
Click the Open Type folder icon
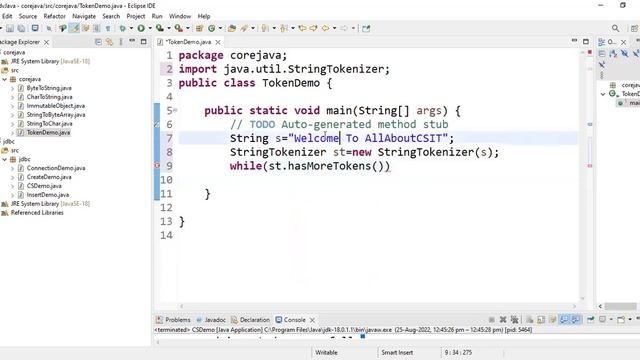pyautogui.click(x=232, y=28)
